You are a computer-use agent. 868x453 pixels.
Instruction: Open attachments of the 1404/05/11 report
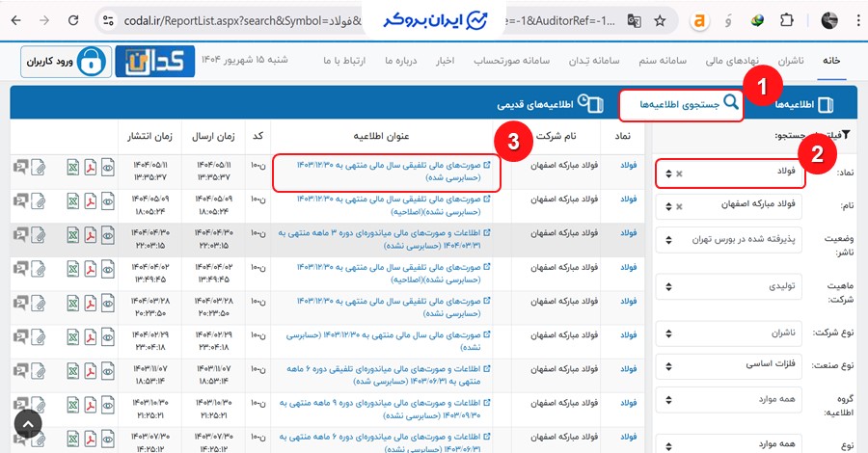pos(39,167)
